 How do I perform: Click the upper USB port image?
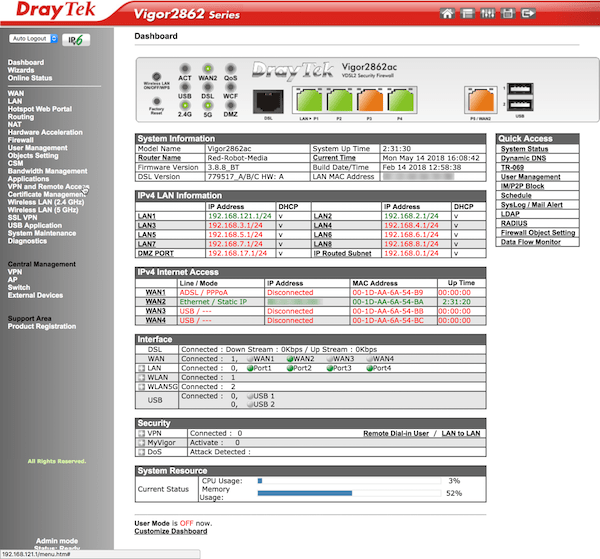(520, 89)
